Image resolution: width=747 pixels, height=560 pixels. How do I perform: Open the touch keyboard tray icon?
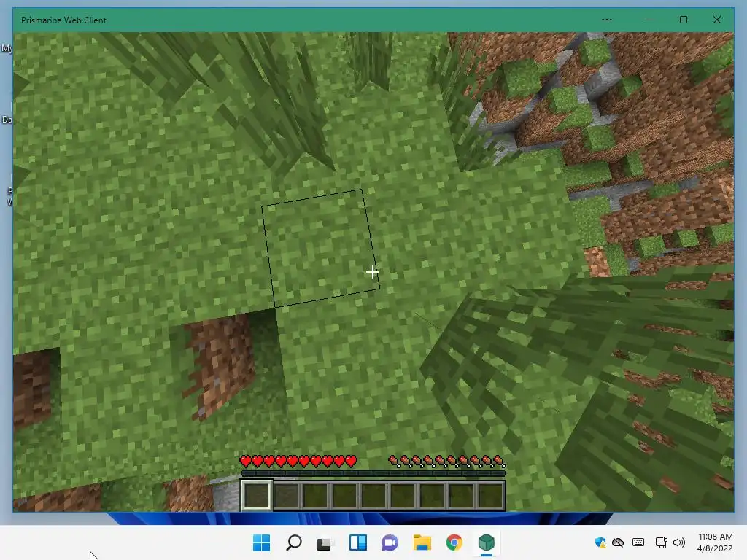638,542
